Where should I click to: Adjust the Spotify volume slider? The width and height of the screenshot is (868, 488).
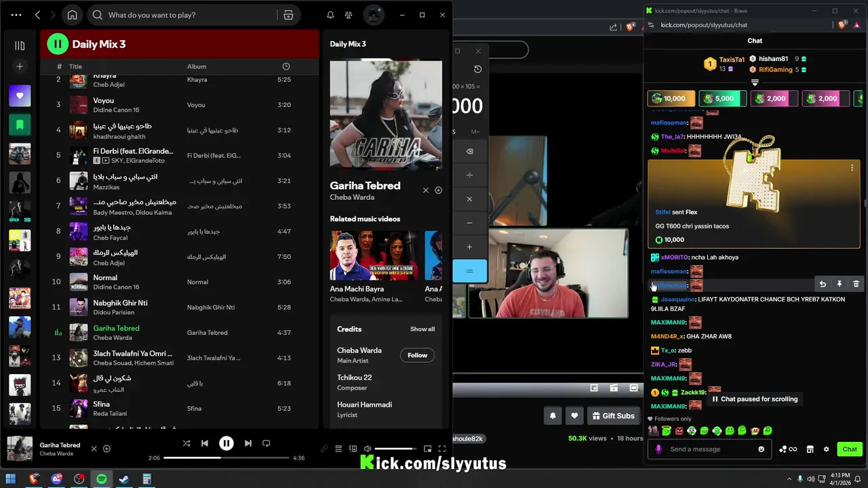click(x=395, y=449)
